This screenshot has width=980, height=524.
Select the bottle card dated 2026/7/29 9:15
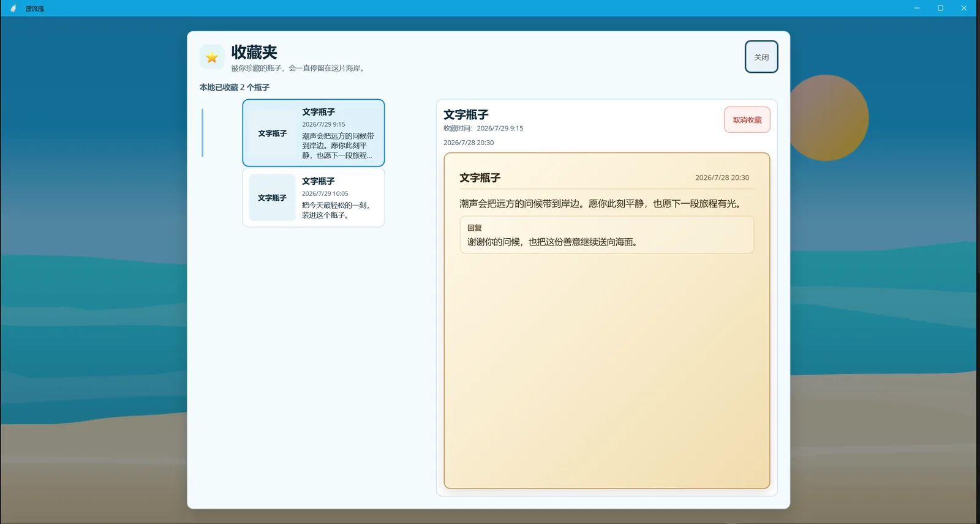tap(314, 133)
